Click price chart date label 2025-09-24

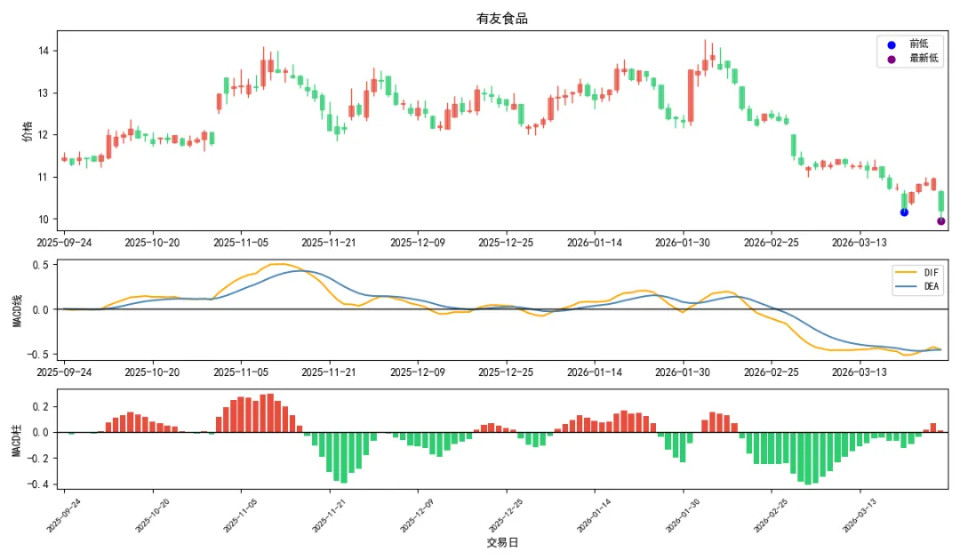click(x=64, y=243)
